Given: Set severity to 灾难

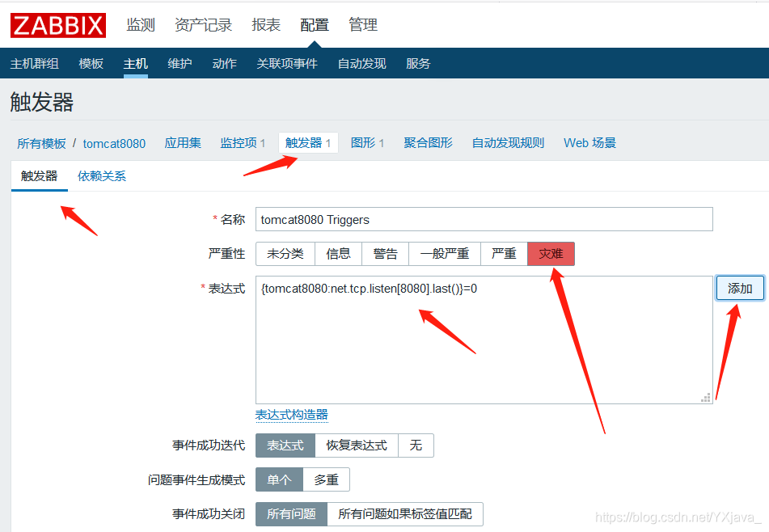Looking at the screenshot, I should pyautogui.click(x=551, y=254).
